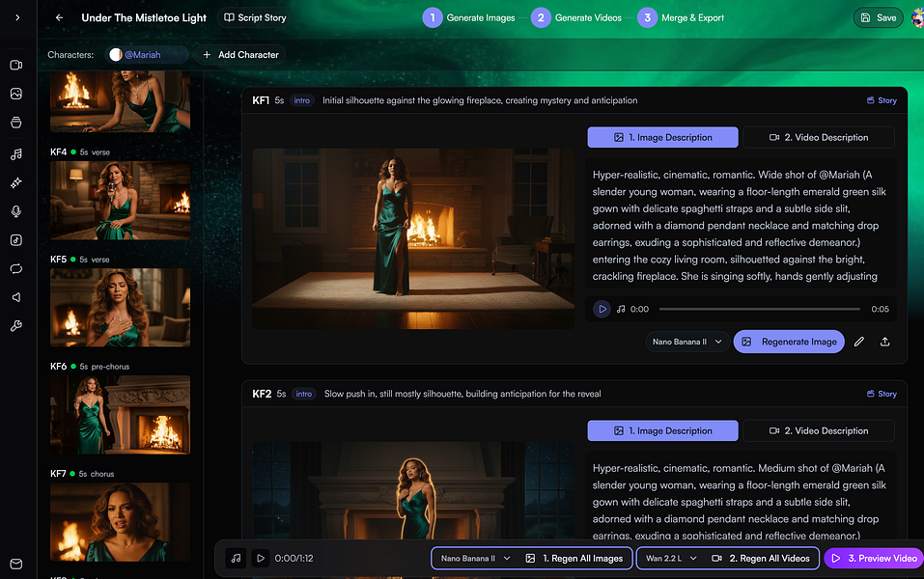Viewport: 924px width, 579px height.
Task: Select the KF6 pre-chorus thumbnail
Action: 121,415
